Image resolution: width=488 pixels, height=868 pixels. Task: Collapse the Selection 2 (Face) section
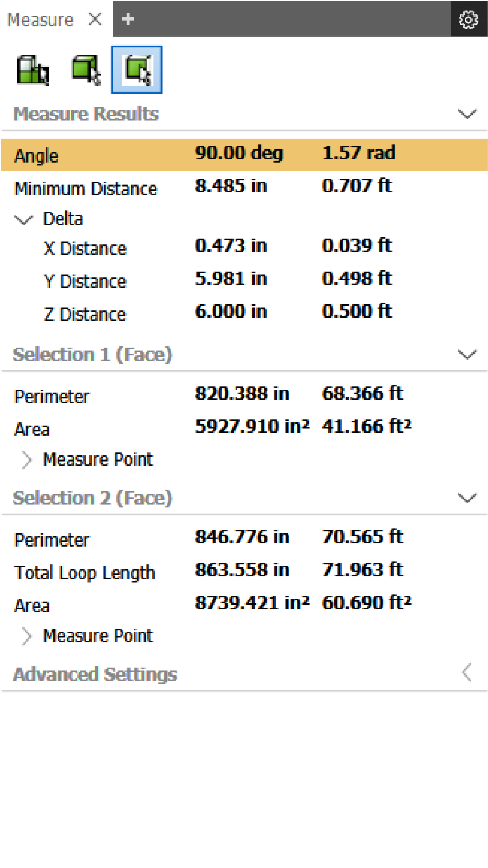pos(467,497)
